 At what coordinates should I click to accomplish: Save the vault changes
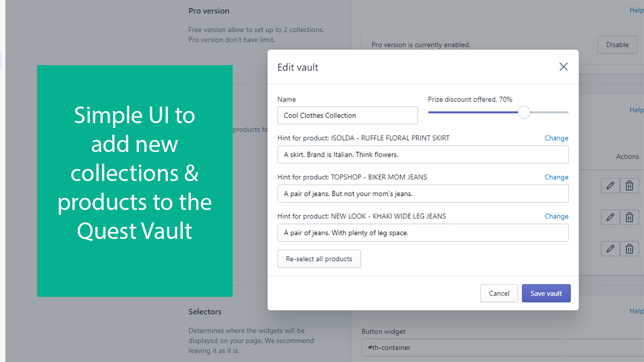(546, 293)
